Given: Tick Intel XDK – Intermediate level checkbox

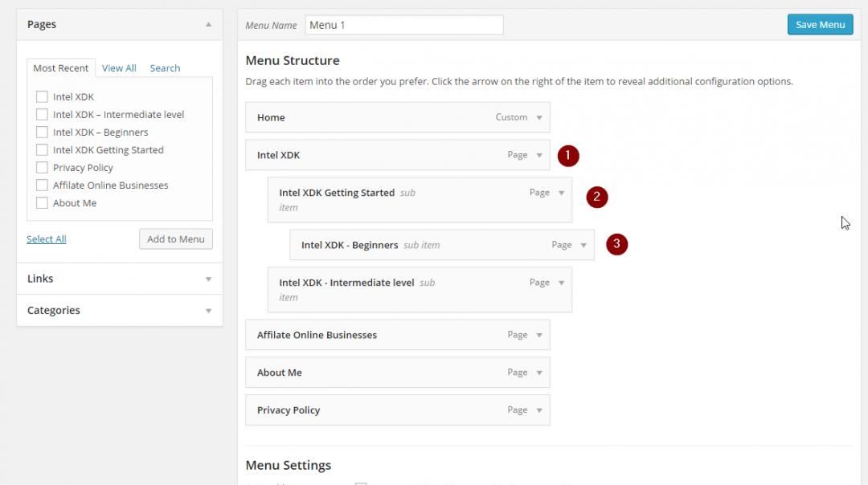Looking at the screenshot, I should (x=42, y=115).
